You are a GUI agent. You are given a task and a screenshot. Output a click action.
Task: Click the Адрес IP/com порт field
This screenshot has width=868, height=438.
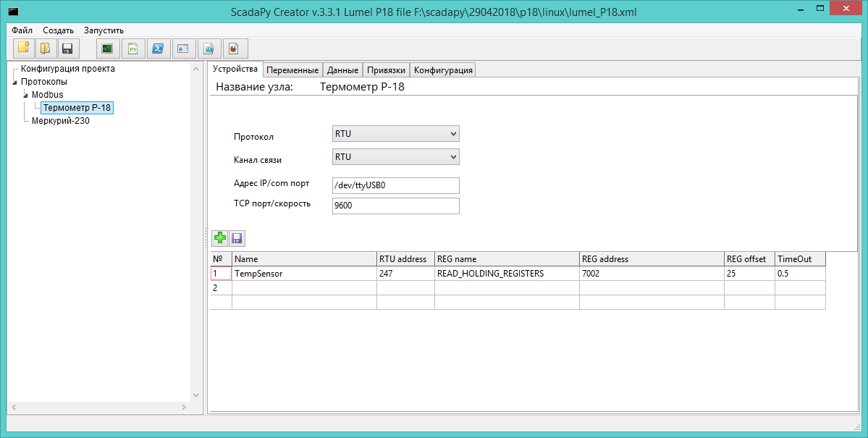396,185
